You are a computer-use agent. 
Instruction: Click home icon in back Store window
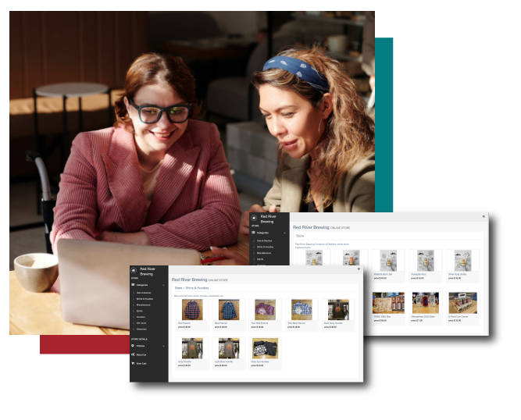[254, 218]
